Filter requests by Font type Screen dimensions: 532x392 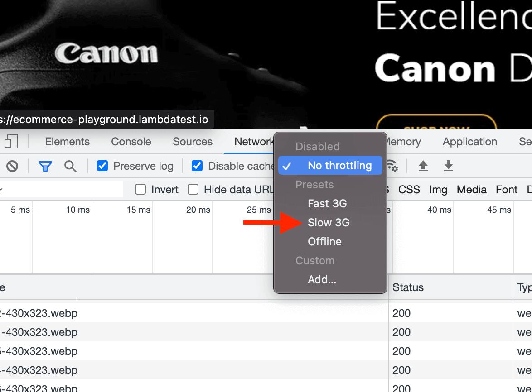pyautogui.click(x=507, y=189)
